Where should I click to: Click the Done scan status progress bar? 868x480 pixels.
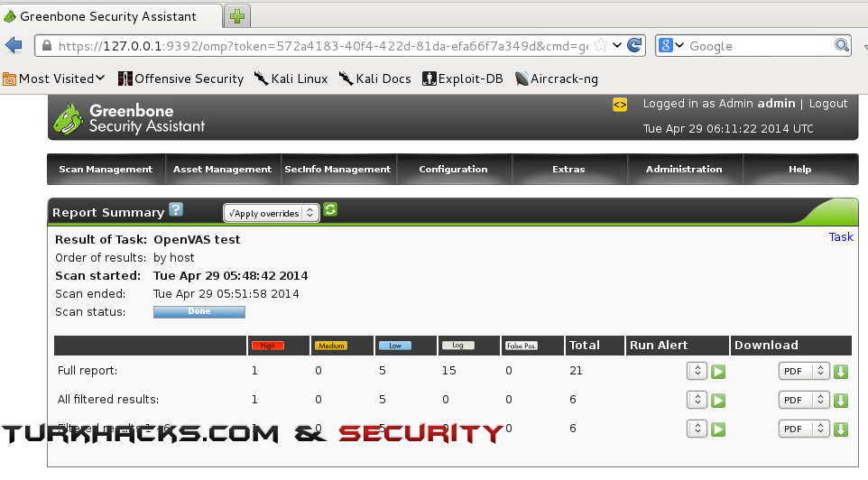tap(199, 311)
